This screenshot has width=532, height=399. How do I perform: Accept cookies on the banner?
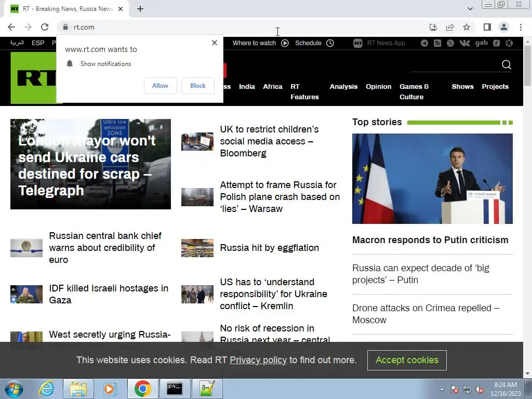tap(407, 360)
